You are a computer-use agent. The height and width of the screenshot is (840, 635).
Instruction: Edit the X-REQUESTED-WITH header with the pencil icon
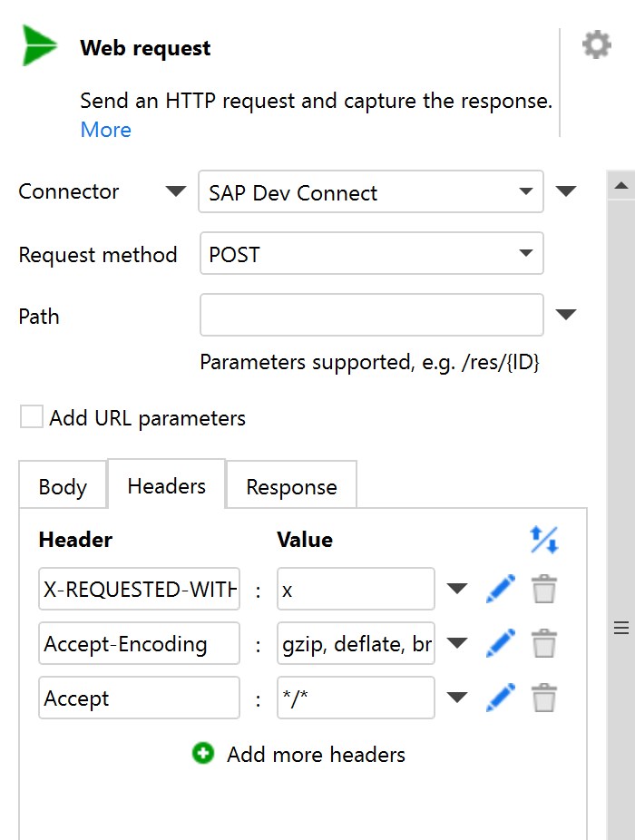(x=501, y=589)
